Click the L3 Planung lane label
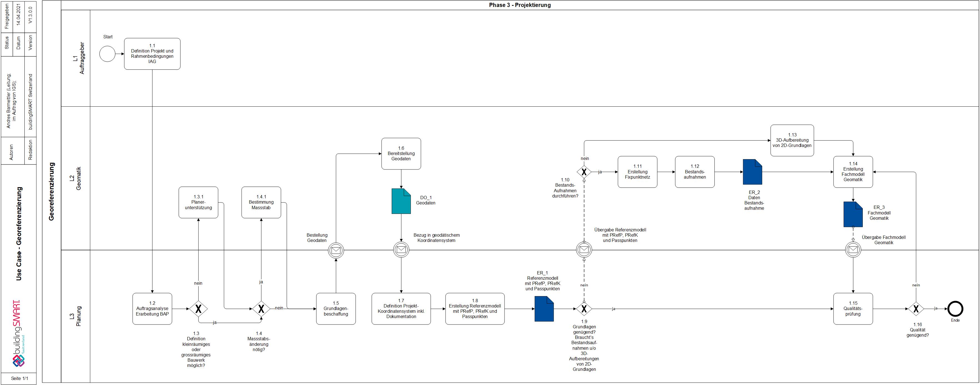The height and width of the screenshot is (385, 980). point(76,316)
